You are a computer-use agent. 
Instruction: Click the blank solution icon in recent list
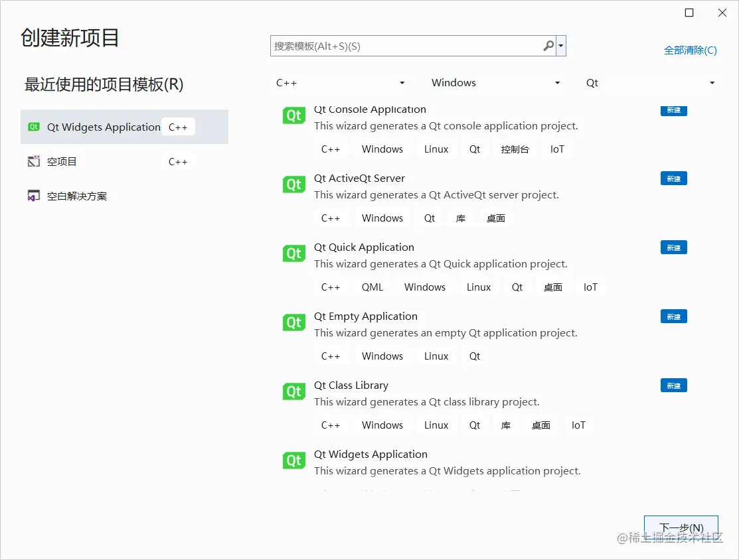[33, 196]
